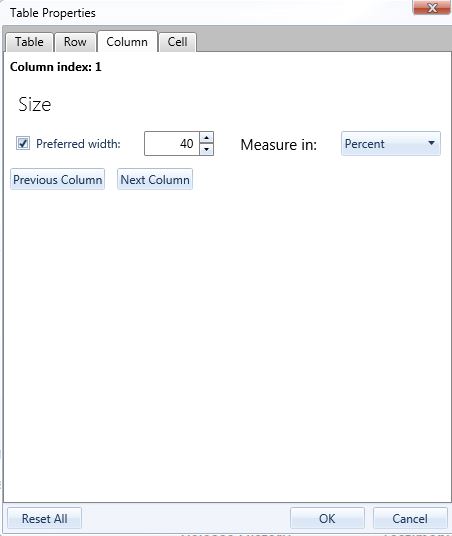
Task: Increase preferred width with up spinner arrow
Action: pyautogui.click(x=207, y=137)
